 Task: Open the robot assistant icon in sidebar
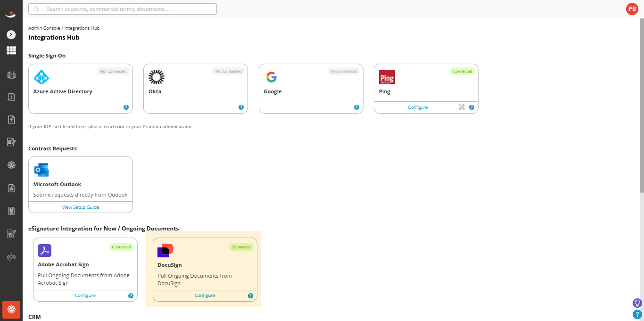[x=11, y=257]
